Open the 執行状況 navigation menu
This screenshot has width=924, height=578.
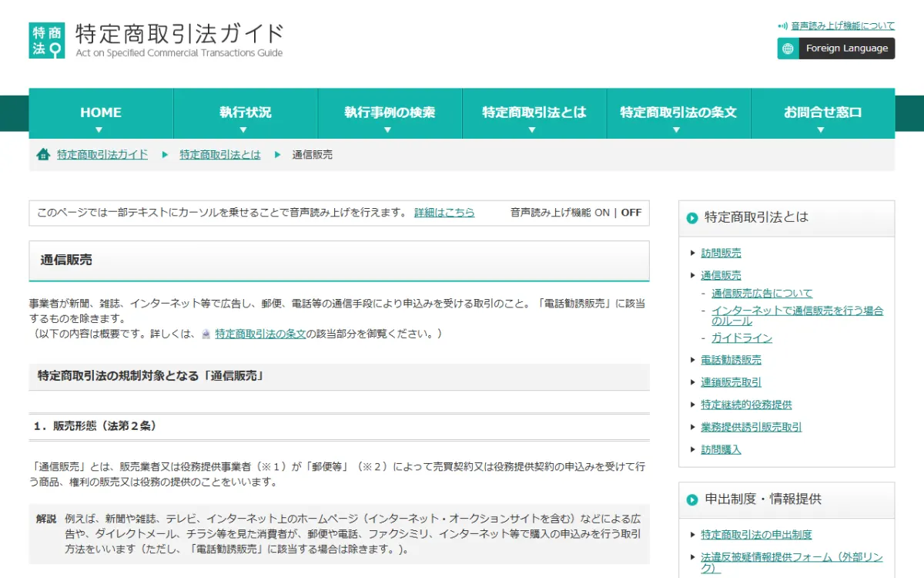point(246,113)
